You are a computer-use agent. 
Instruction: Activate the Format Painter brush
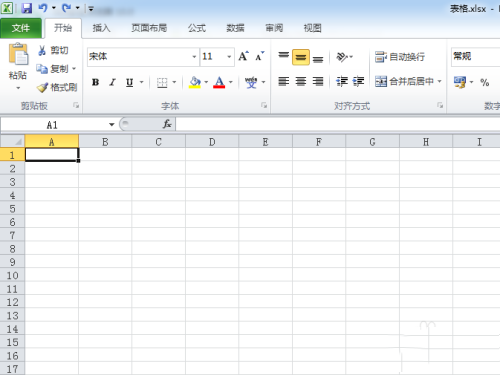[42, 88]
